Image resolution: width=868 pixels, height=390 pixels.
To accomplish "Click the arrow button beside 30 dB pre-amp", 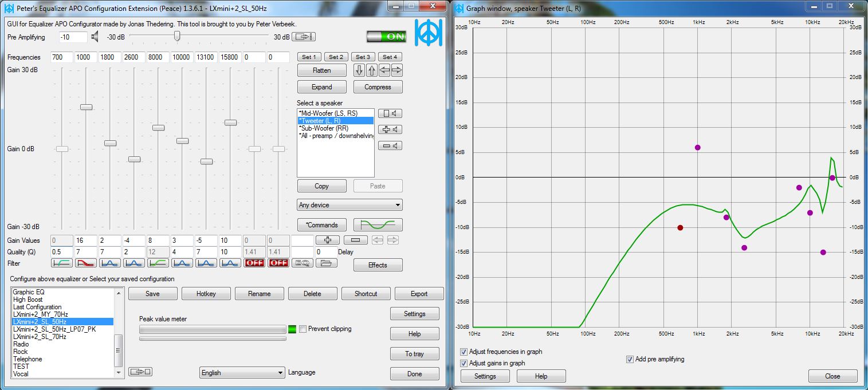I will coord(304,37).
